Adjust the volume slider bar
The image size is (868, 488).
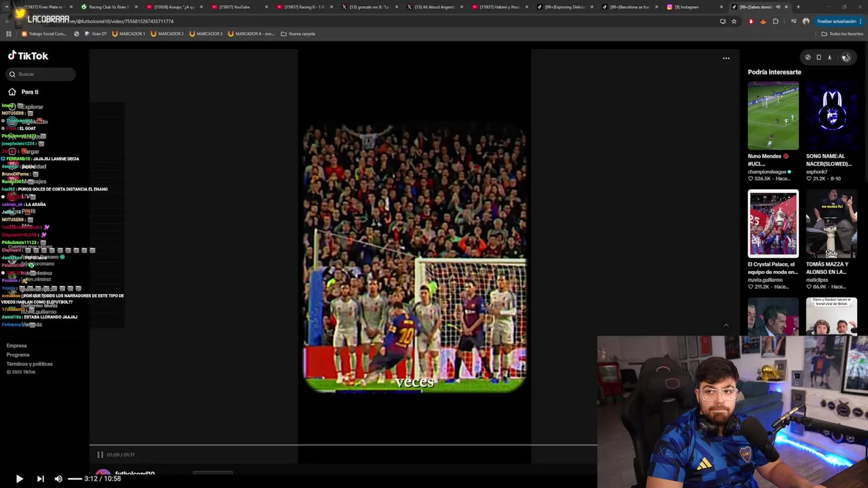pos(75,479)
